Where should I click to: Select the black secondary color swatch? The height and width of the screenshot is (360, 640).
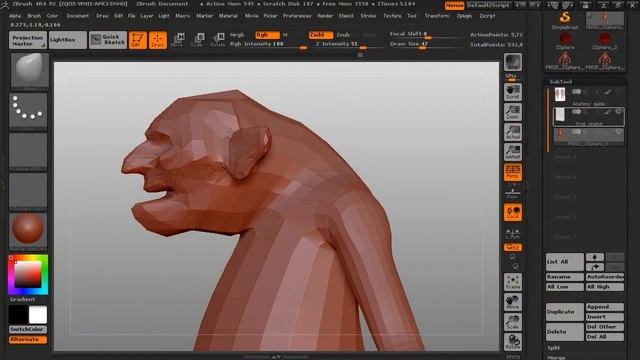[18, 315]
